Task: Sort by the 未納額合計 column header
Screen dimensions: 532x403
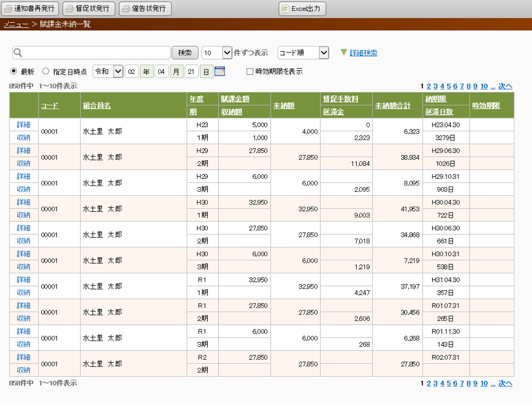Action: (x=393, y=106)
